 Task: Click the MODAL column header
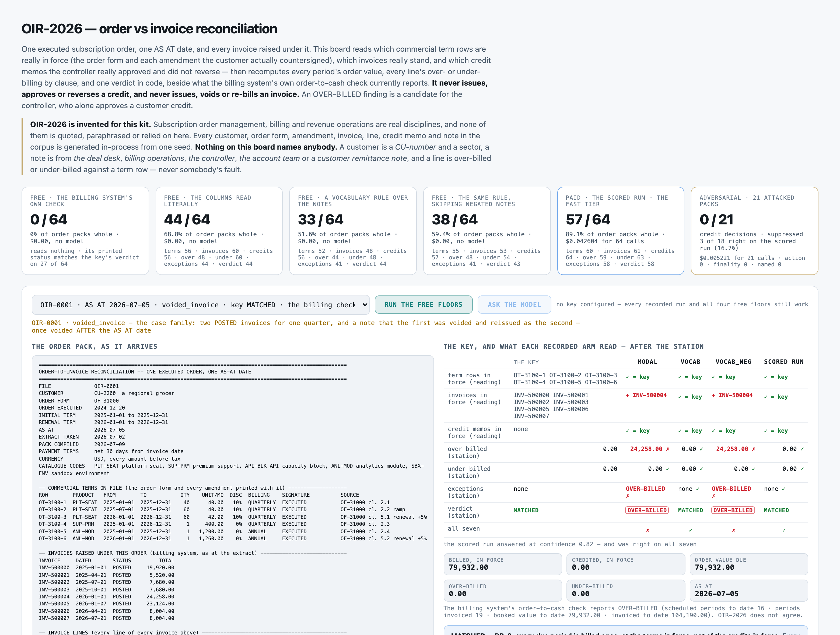click(x=647, y=362)
